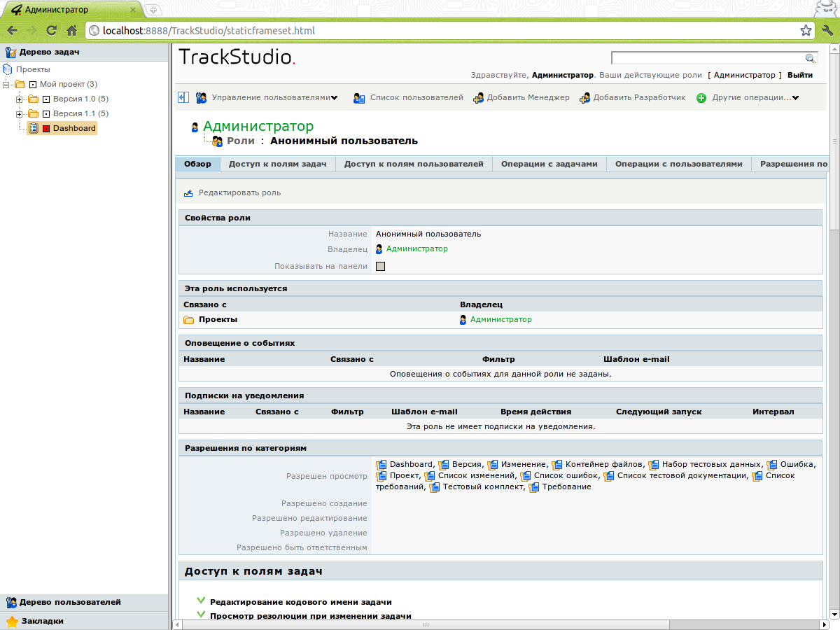
Task: Click the Контейнер файлов category icon
Action: click(x=557, y=465)
